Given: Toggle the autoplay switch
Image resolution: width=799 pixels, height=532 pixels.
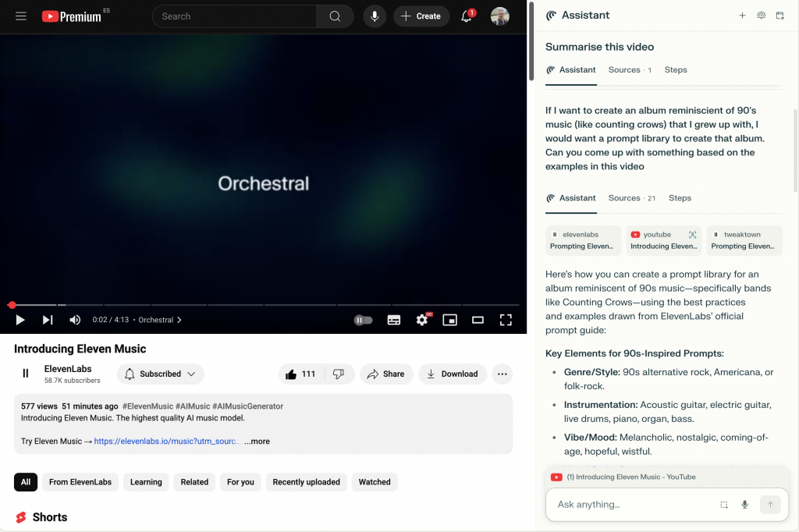Looking at the screenshot, I should (x=363, y=320).
